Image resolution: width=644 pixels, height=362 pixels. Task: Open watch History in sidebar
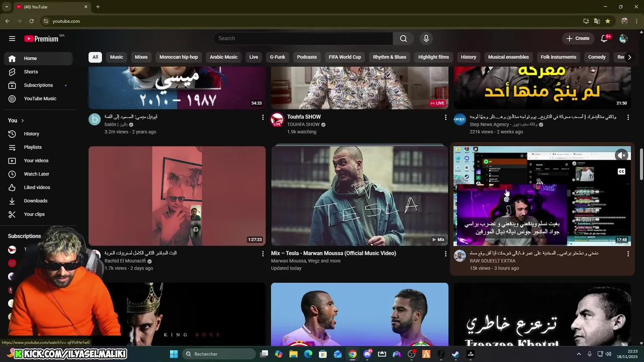pyautogui.click(x=38, y=134)
